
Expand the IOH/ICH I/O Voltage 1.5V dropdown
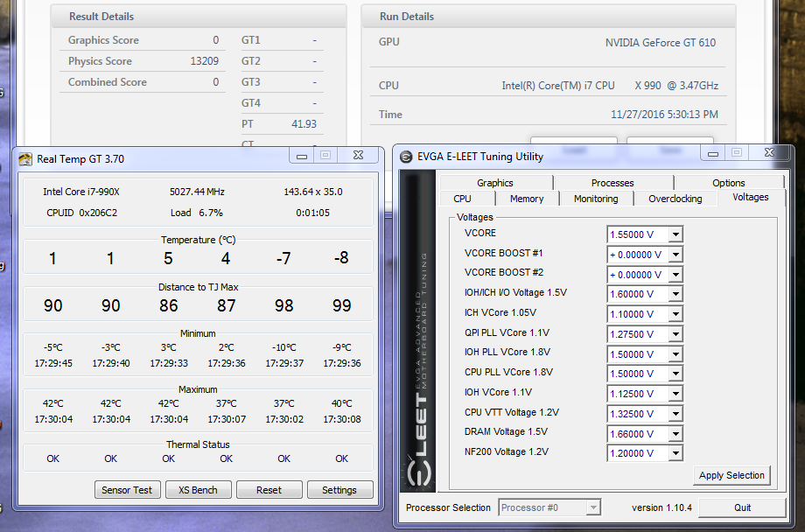pyautogui.click(x=675, y=294)
